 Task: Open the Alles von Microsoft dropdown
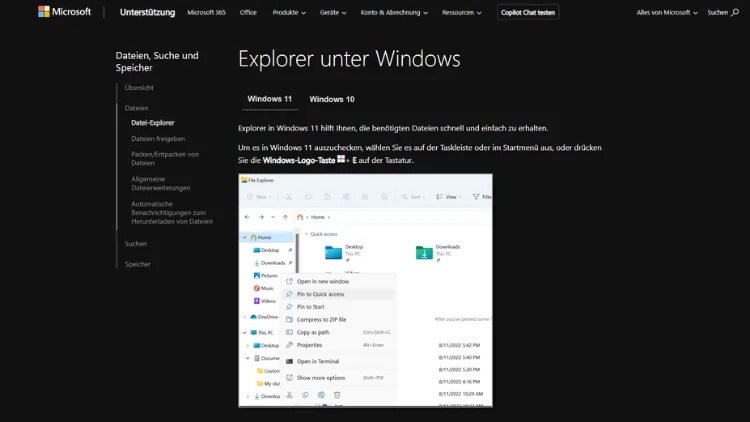(x=667, y=12)
